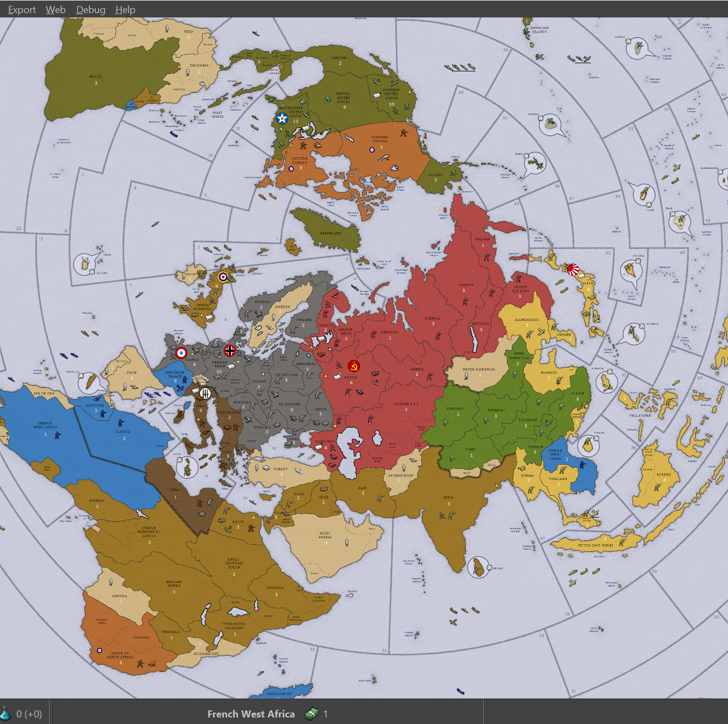
Task: Select the Borneo territory
Action: point(664,474)
